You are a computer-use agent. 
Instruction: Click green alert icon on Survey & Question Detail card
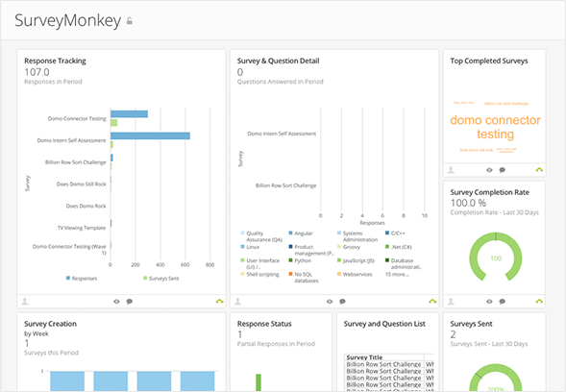[432, 301]
